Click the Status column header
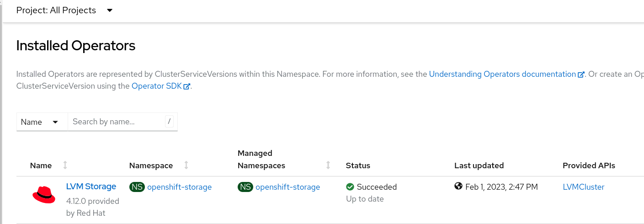Screen dimensions: 644x224 (x=358, y=165)
